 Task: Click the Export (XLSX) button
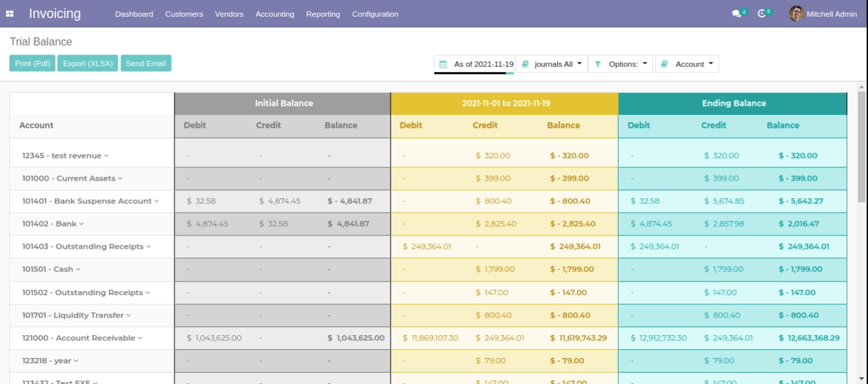pos(88,64)
